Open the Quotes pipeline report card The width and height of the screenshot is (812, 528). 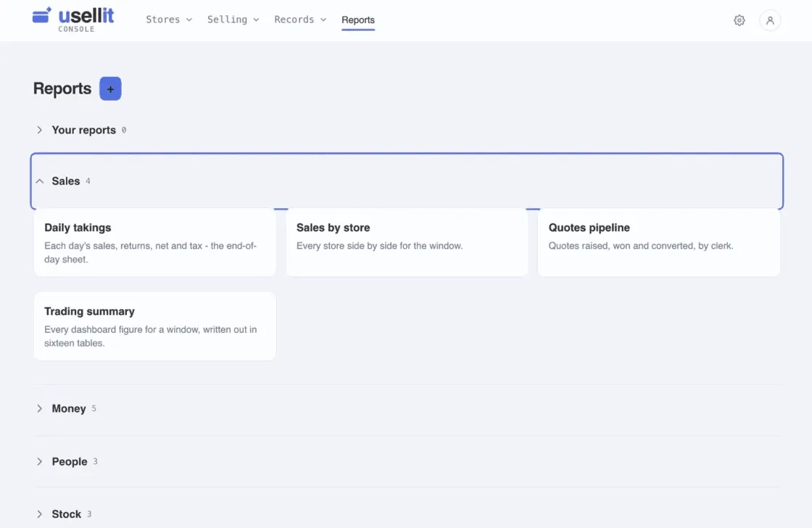pyautogui.click(x=659, y=242)
